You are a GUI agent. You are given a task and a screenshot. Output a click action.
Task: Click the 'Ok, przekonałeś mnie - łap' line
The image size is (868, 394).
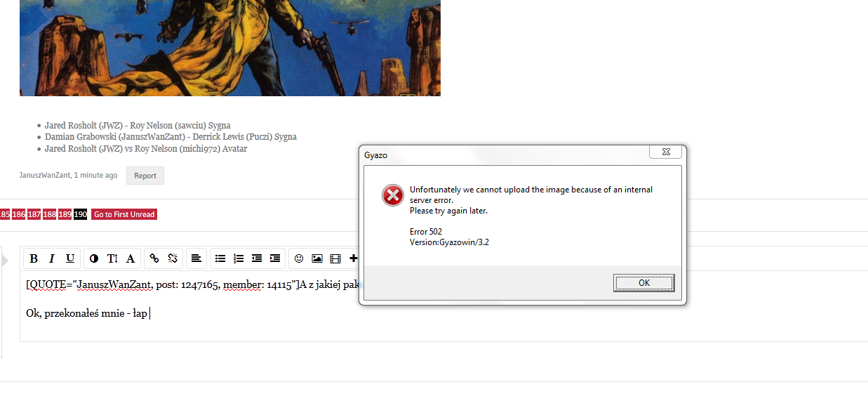coord(86,313)
